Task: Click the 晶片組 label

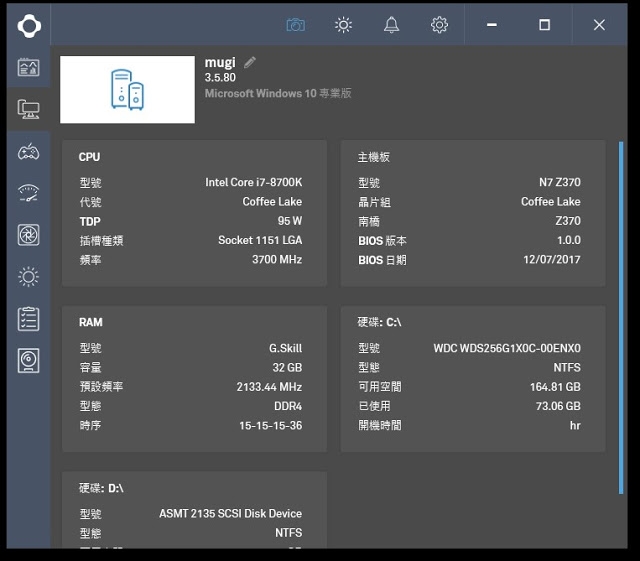Action: 374,202
